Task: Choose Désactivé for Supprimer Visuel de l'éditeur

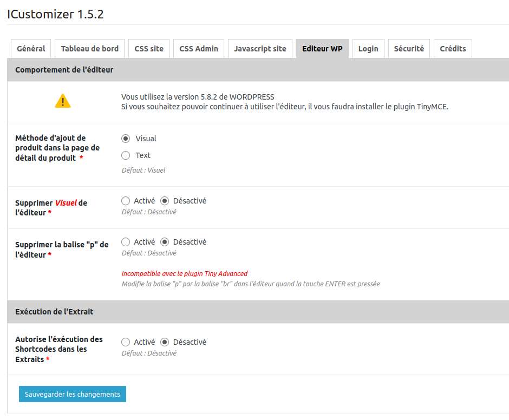Action: (x=165, y=201)
